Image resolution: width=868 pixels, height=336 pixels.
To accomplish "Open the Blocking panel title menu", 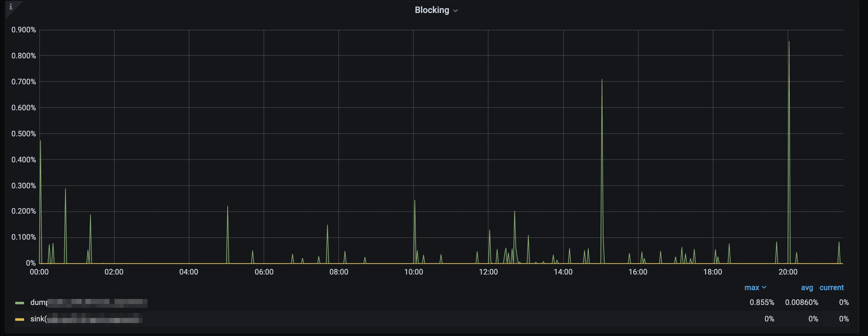I will tap(432, 10).
